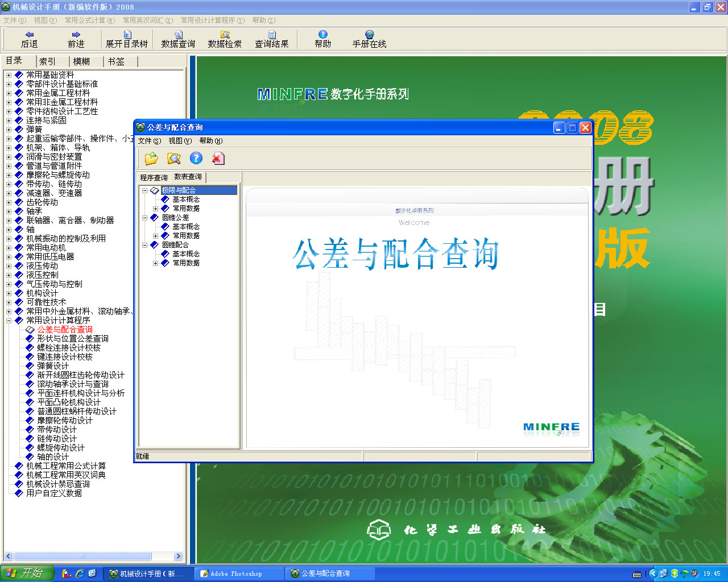Select 基本概念 under 圆锥公差
The width and height of the screenshot is (728, 582).
[186, 227]
